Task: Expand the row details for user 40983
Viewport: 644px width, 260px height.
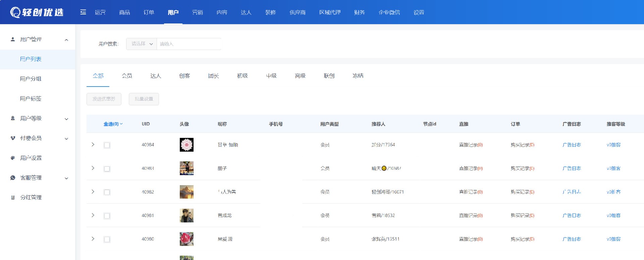Action: pos(93,168)
